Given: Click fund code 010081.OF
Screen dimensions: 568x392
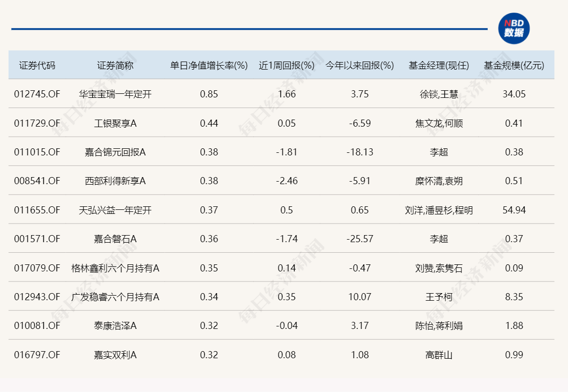Looking at the screenshot, I should [x=37, y=326].
